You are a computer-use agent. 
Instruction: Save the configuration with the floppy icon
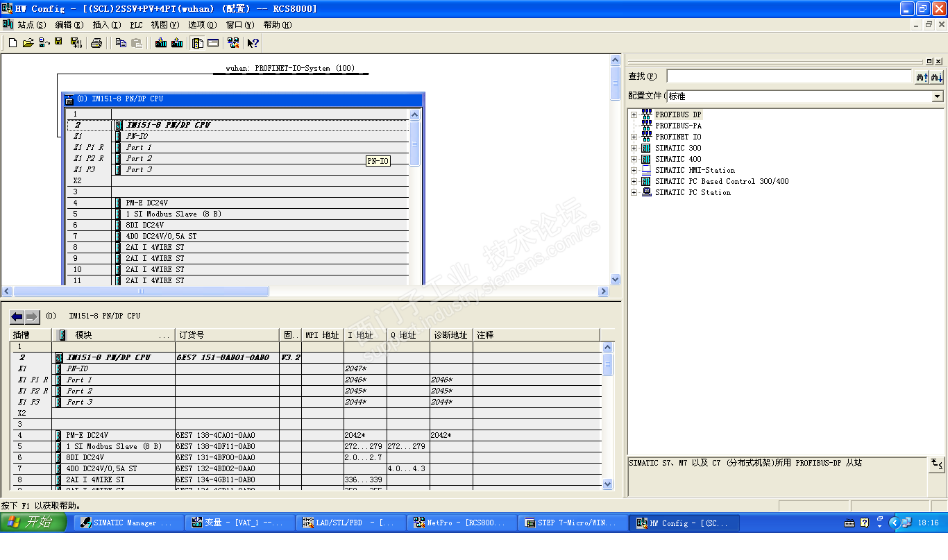pos(59,43)
